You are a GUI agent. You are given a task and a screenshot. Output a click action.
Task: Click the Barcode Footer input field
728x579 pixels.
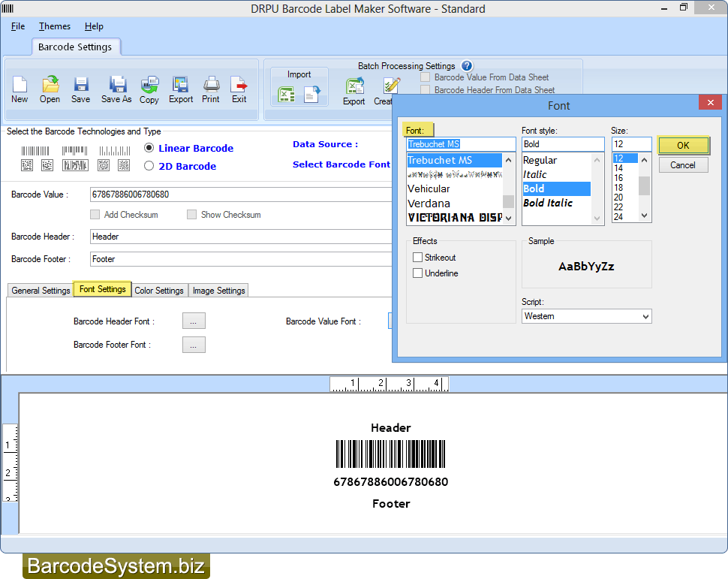point(241,259)
